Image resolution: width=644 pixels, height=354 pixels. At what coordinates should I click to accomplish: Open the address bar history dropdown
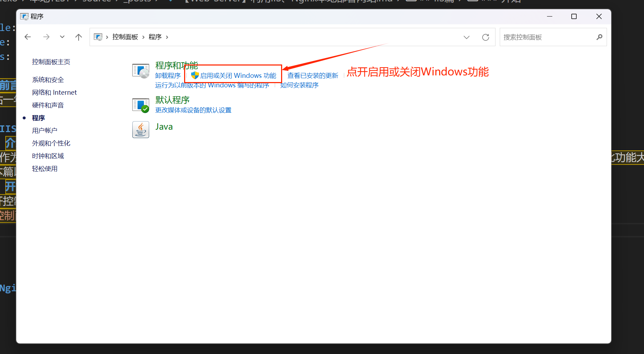point(467,37)
